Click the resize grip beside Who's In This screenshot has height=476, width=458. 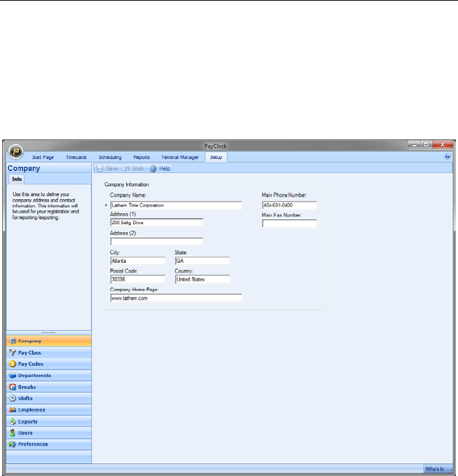pos(450,470)
